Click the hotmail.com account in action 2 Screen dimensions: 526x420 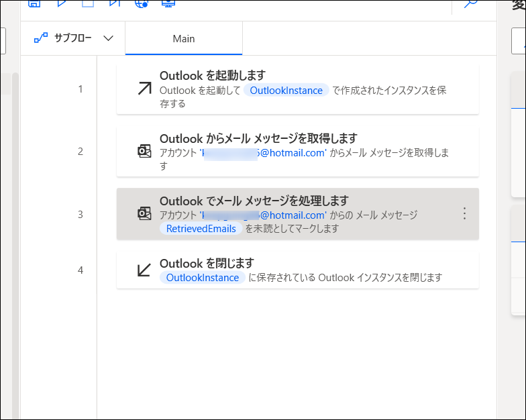click(x=263, y=153)
